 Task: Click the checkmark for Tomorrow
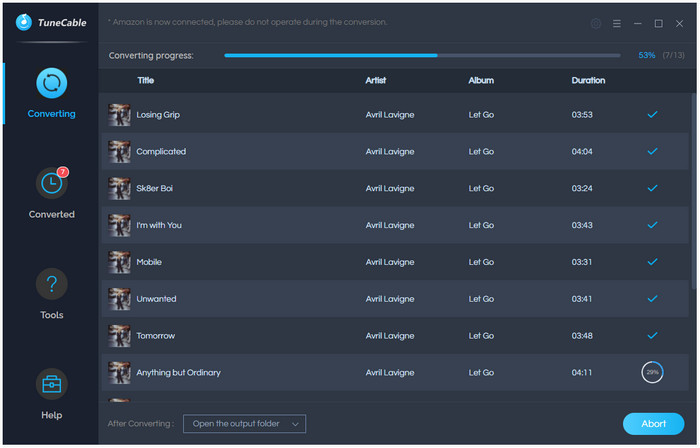[652, 336]
